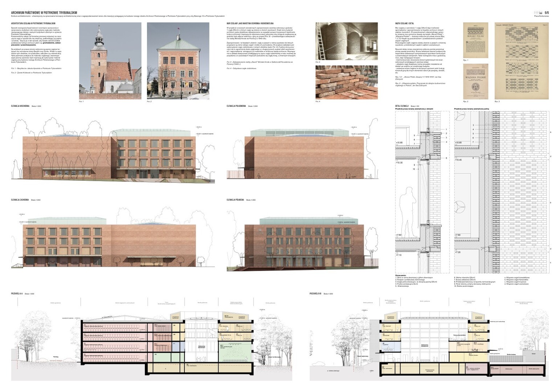Click the Basilica church tower photo

click(110, 61)
